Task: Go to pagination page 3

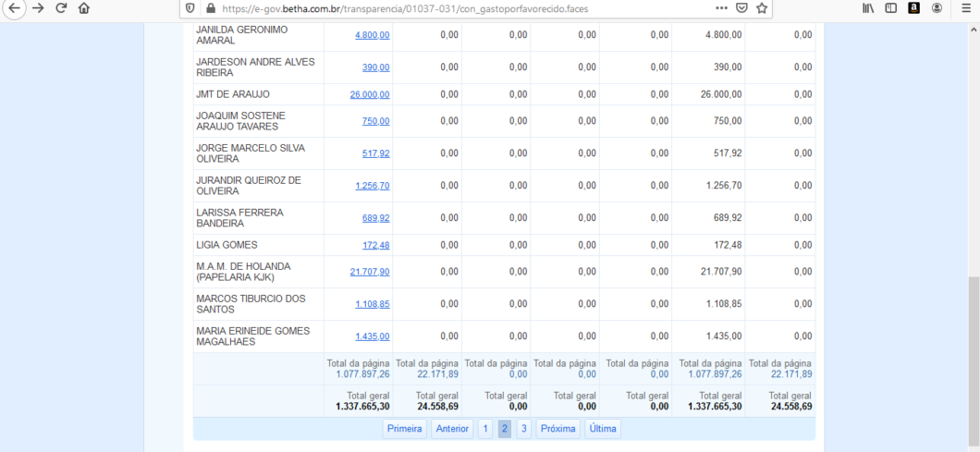Action: (x=523, y=429)
